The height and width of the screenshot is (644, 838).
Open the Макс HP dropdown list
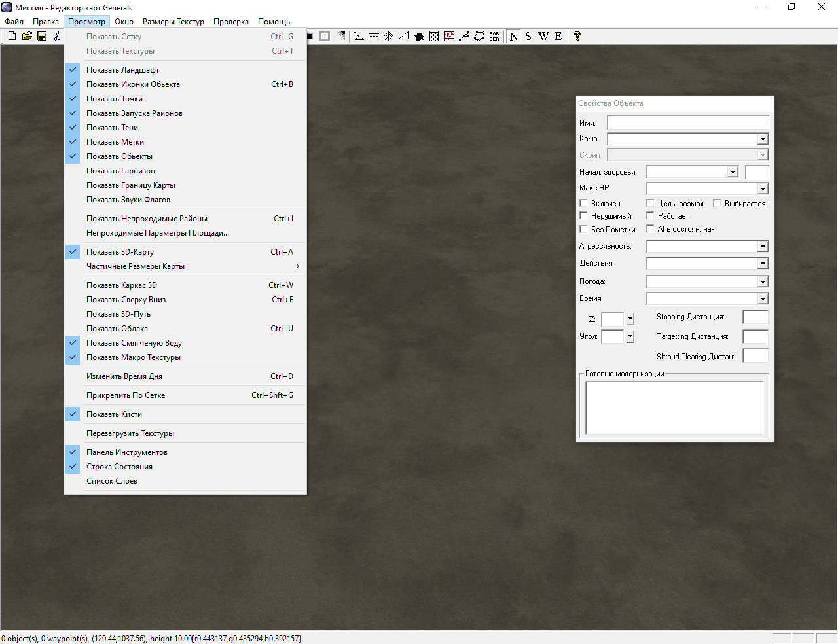[763, 189]
